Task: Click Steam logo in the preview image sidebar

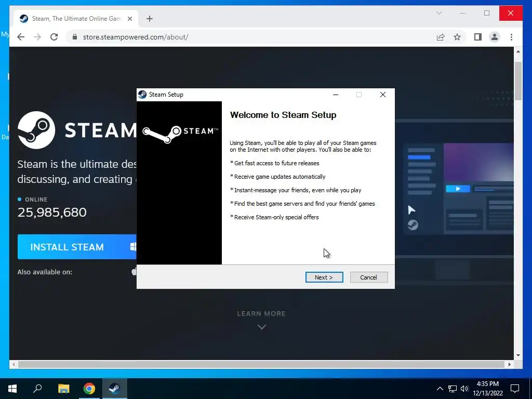Action: (x=413, y=225)
